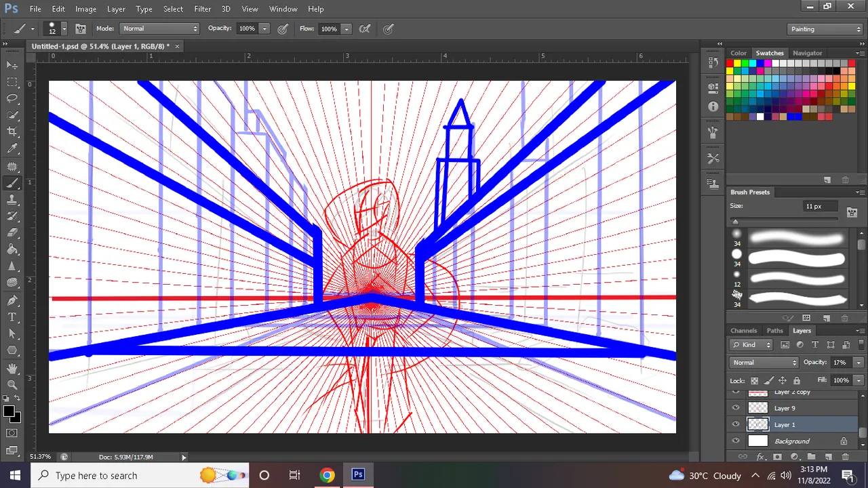Open the layer filter Kind dropdown
The image size is (868, 488).
tap(751, 344)
